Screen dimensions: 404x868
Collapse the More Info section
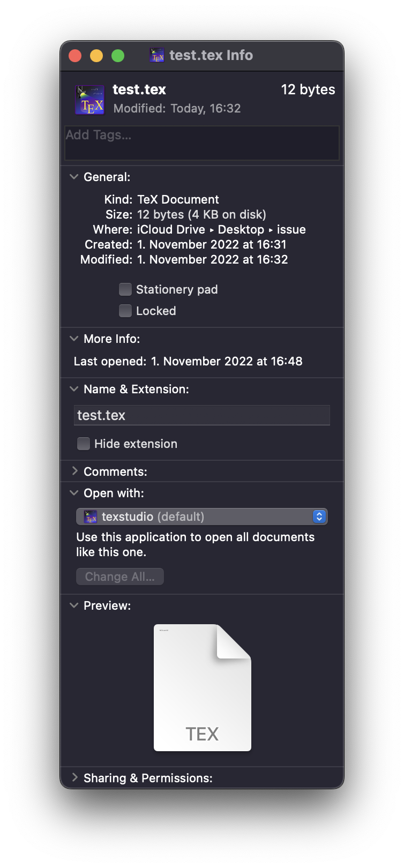74,339
